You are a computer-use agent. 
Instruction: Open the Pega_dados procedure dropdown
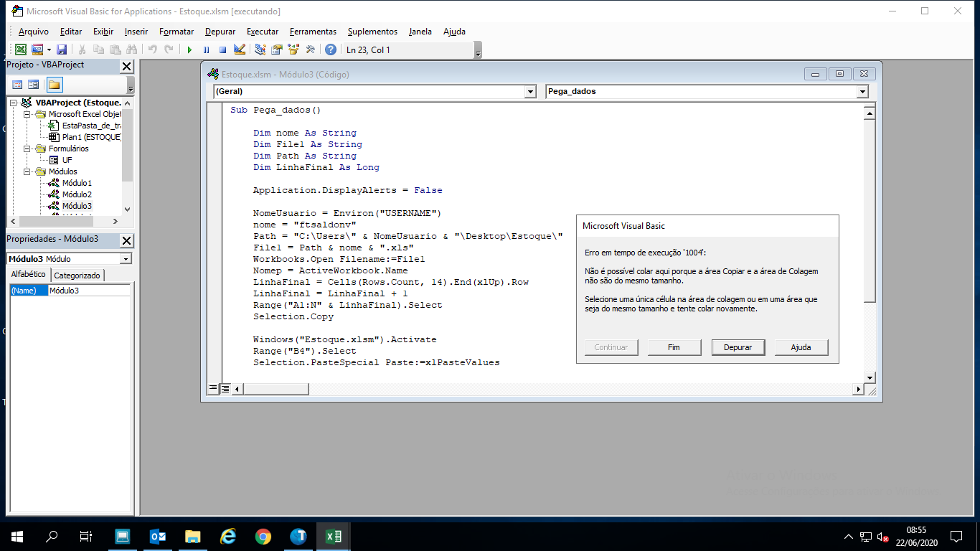point(862,92)
